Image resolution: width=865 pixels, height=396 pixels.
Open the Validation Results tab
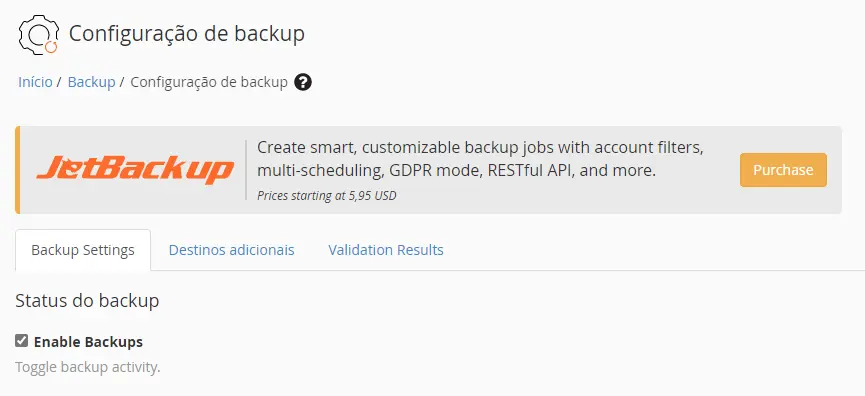(x=386, y=250)
